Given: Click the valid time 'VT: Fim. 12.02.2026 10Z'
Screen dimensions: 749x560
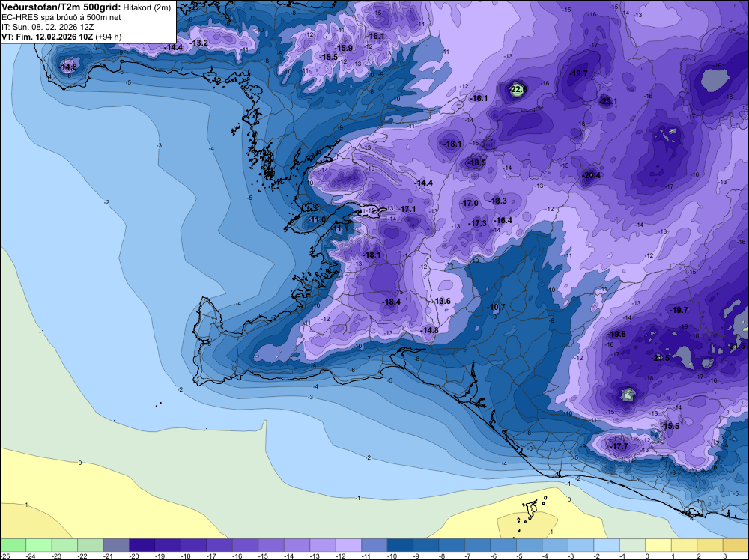Looking at the screenshot, I should pyautogui.click(x=47, y=37).
